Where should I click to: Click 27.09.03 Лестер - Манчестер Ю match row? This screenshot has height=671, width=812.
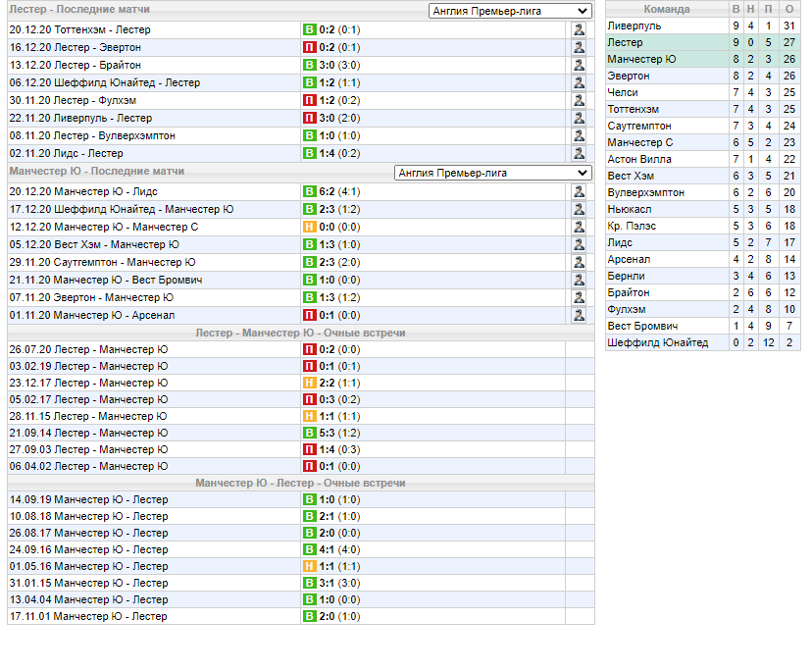pos(301,449)
